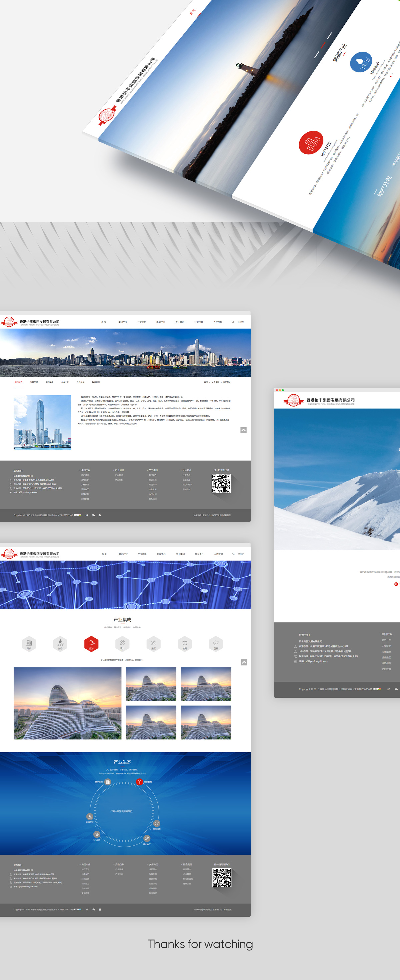Select the 设计 hexagon icon
Image resolution: width=400 pixels, height=980 pixels.
tap(123, 644)
